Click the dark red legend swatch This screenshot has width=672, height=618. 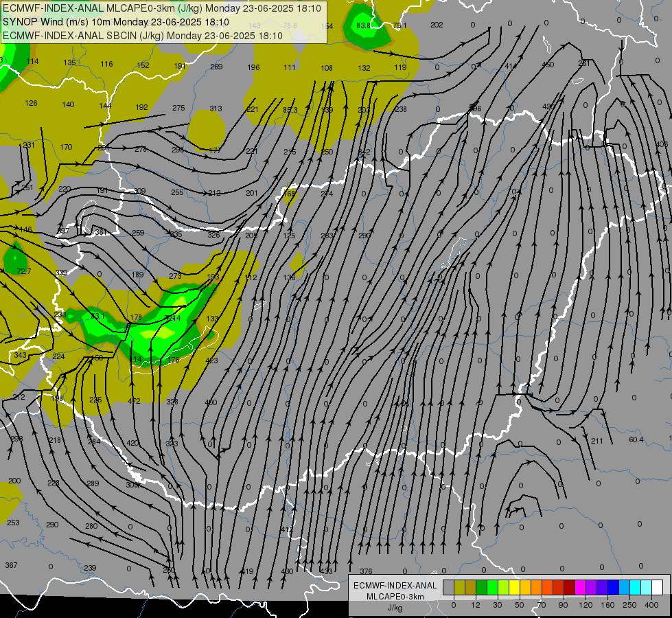[x=570, y=587]
